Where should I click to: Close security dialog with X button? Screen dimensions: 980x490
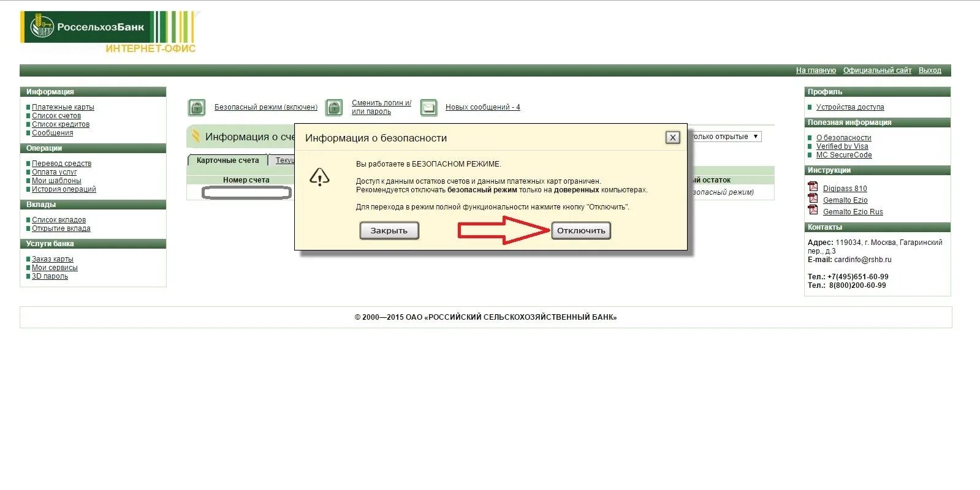click(x=672, y=137)
